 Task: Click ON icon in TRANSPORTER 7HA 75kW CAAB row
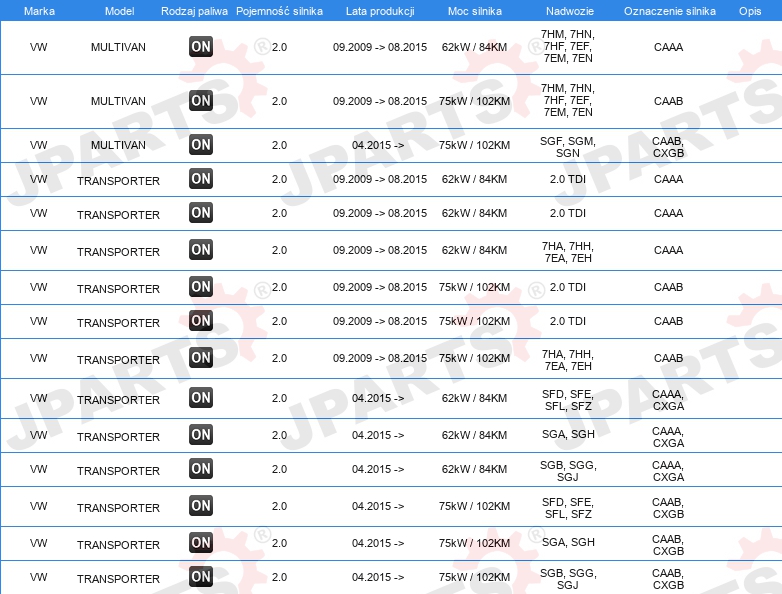pyautogui.click(x=201, y=358)
